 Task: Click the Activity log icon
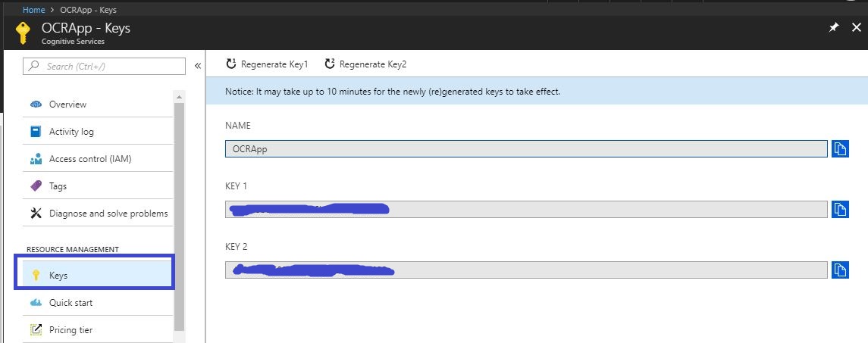click(36, 132)
